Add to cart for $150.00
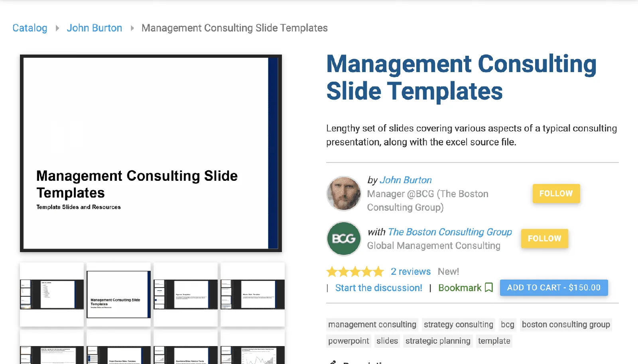 554,288
